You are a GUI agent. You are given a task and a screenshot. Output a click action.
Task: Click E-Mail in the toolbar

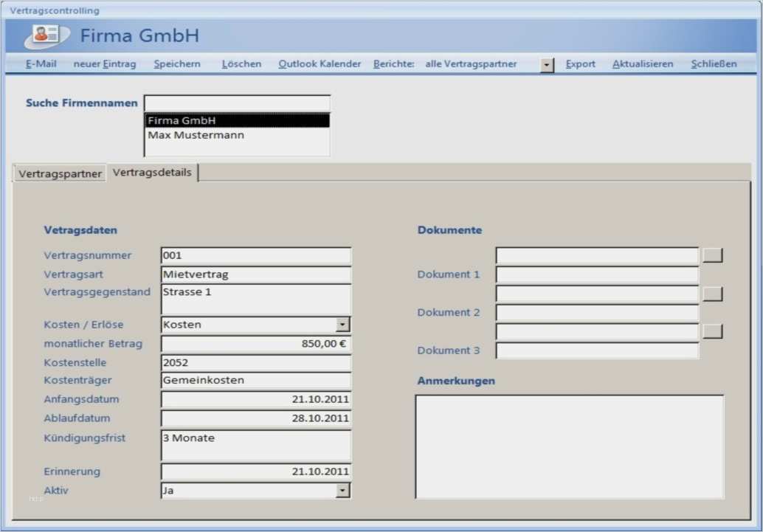coord(41,64)
